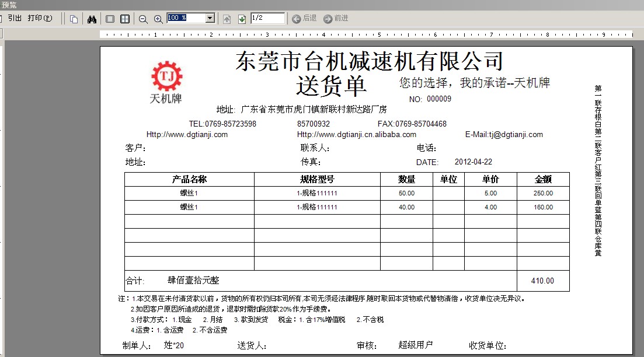
Task: Click the order number 000009
Action: point(439,99)
